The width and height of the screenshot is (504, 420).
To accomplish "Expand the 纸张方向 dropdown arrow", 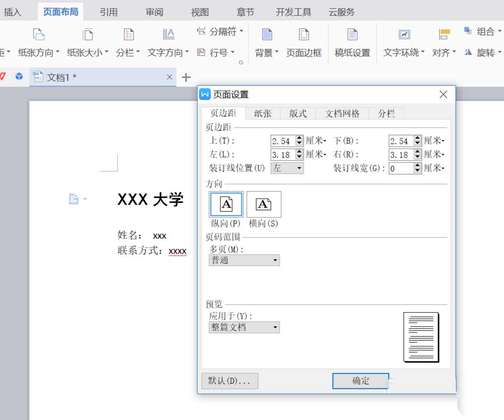I will 57,51.
